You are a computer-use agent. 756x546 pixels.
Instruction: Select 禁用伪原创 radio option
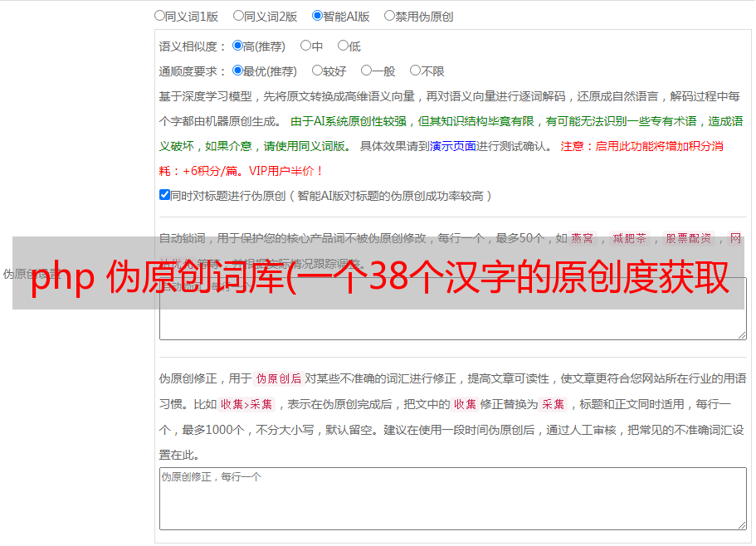click(389, 16)
